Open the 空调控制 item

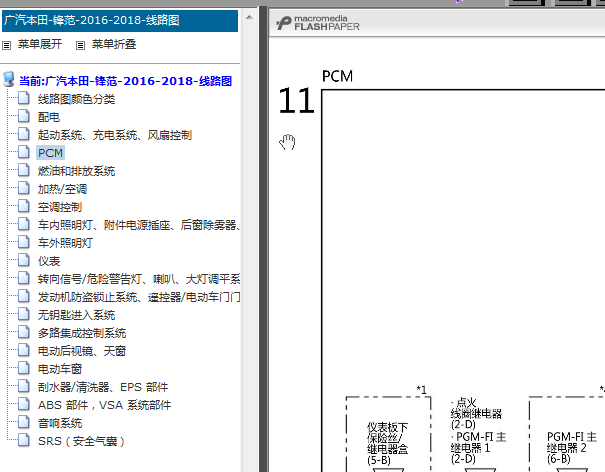(60, 207)
